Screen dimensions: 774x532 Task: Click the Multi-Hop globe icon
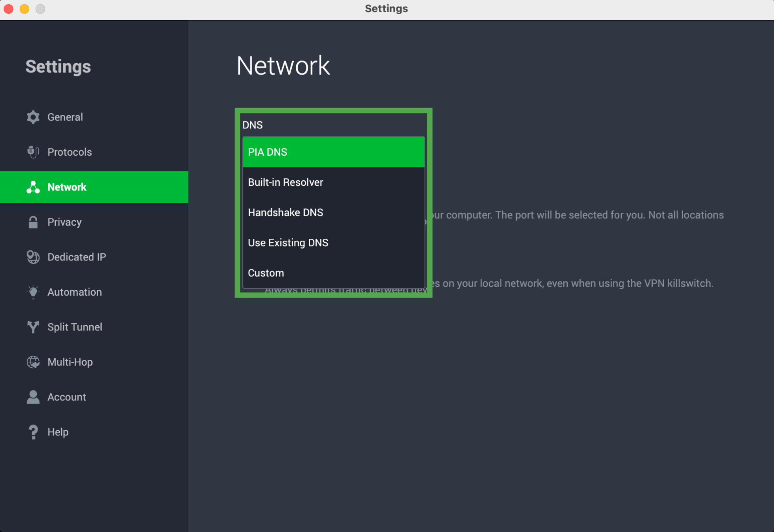pyautogui.click(x=33, y=362)
